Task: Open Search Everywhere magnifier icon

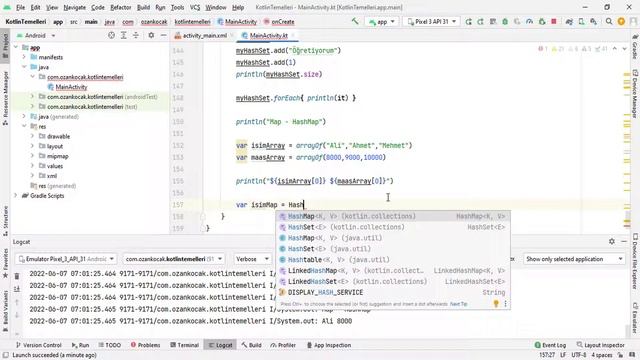Action: point(609,22)
